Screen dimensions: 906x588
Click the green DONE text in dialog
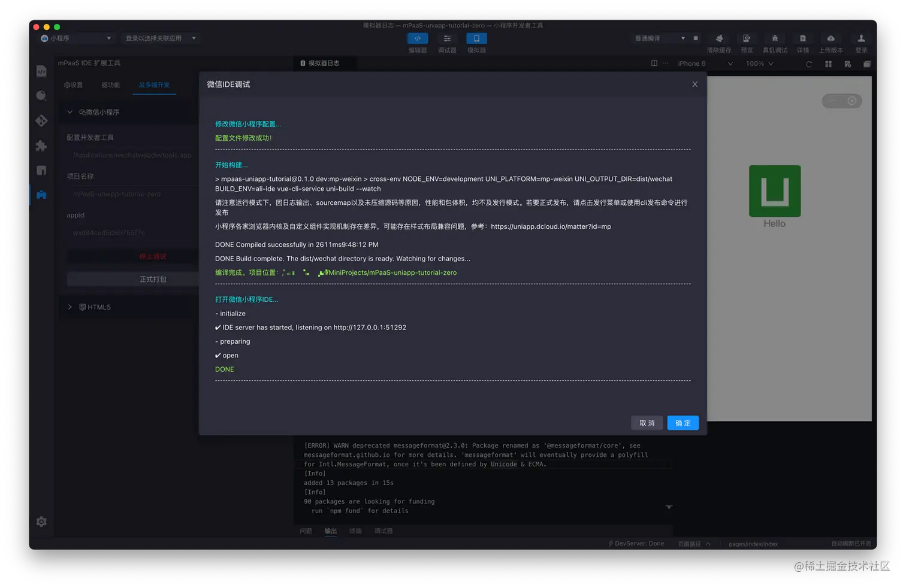point(225,369)
